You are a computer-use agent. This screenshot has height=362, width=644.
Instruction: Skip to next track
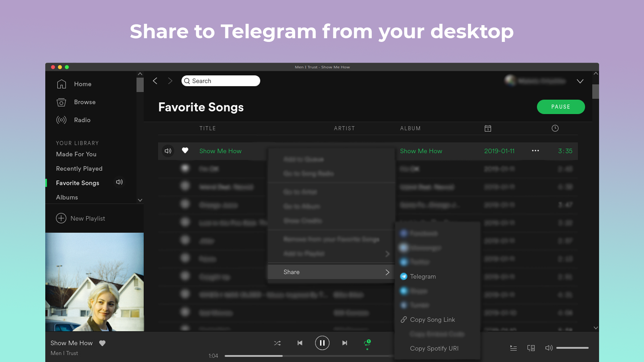tap(344, 343)
